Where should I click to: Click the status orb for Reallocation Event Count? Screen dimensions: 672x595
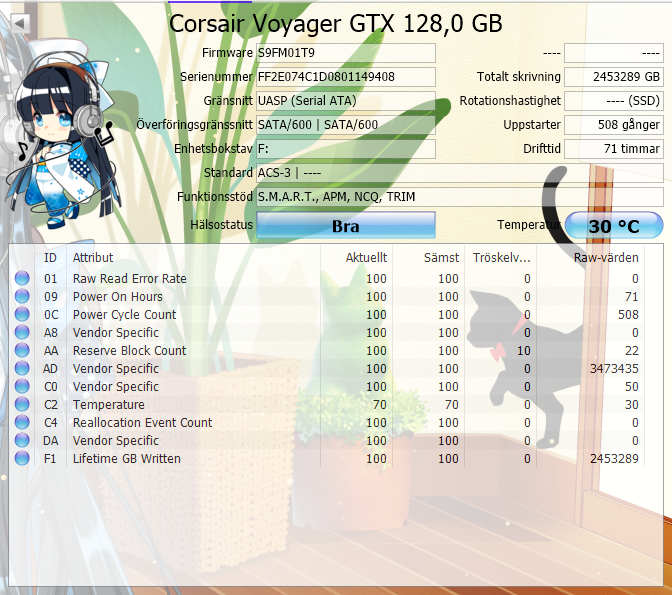point(22,422)
